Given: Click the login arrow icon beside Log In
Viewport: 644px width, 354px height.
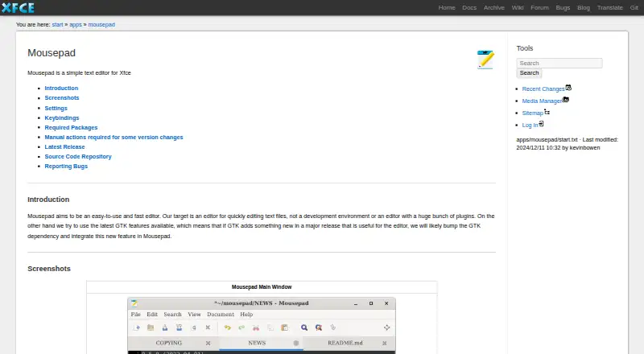Looking at the screenshot, I should pyautogui.click(x=541, y=124).
